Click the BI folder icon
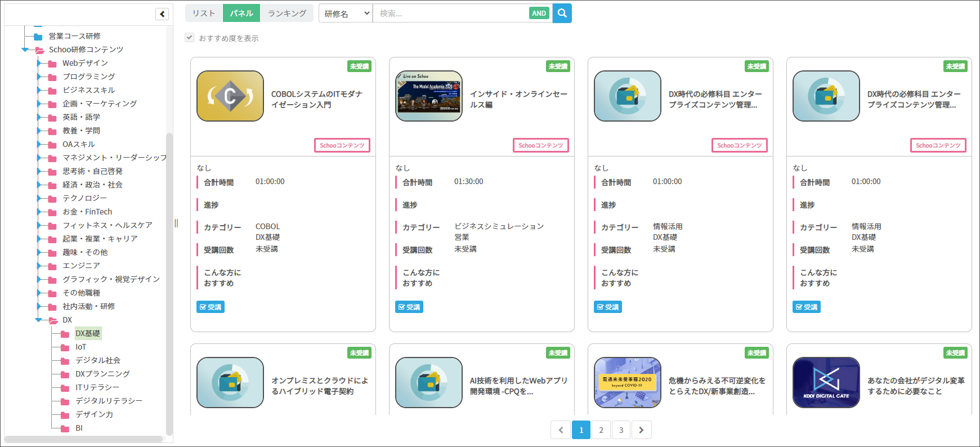 pos(65,428)
